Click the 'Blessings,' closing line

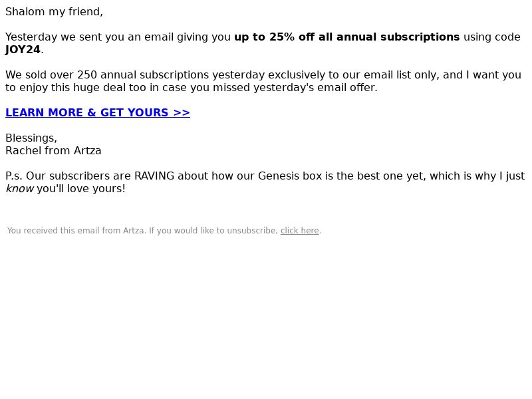[31, 138]
